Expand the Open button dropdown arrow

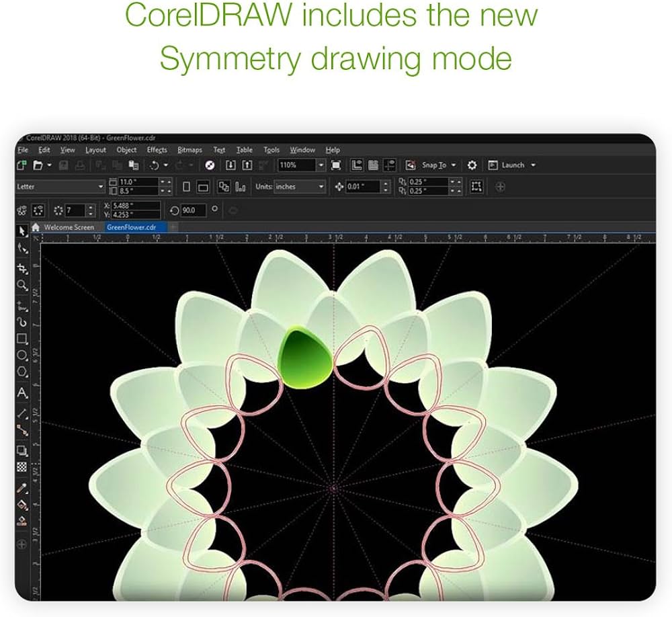click(50, 165)
